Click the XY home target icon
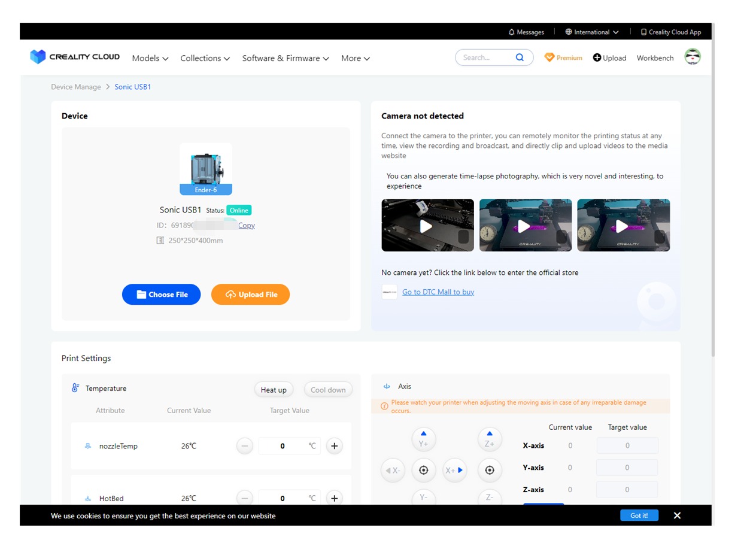Viewport: 756px width, 549px height. (x=423, y=471)
